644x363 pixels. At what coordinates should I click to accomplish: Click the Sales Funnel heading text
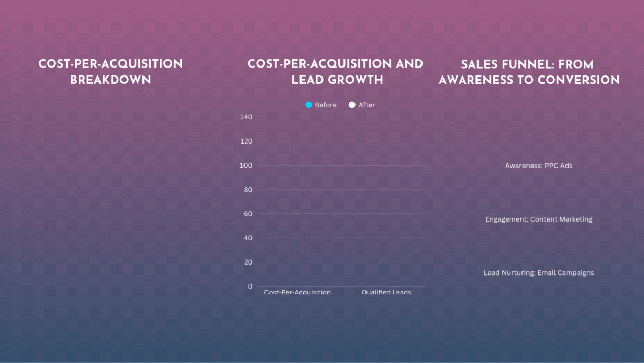point(529,72)
